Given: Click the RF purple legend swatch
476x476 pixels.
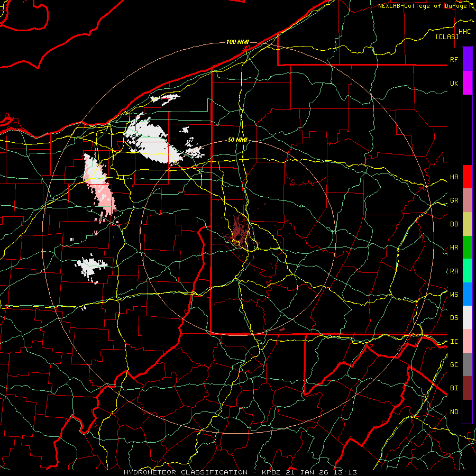Looking at the screenshot, I should 467,59.
